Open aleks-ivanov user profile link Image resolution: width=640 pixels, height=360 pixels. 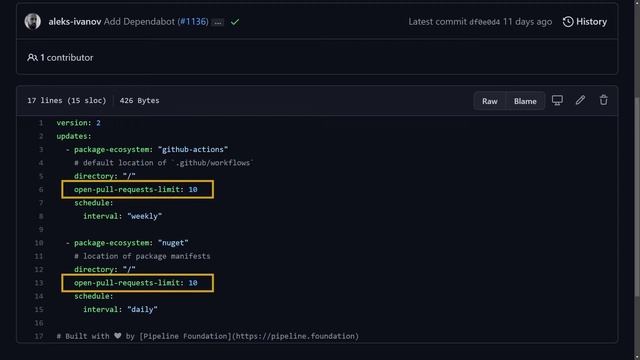[x=75, y=22]
